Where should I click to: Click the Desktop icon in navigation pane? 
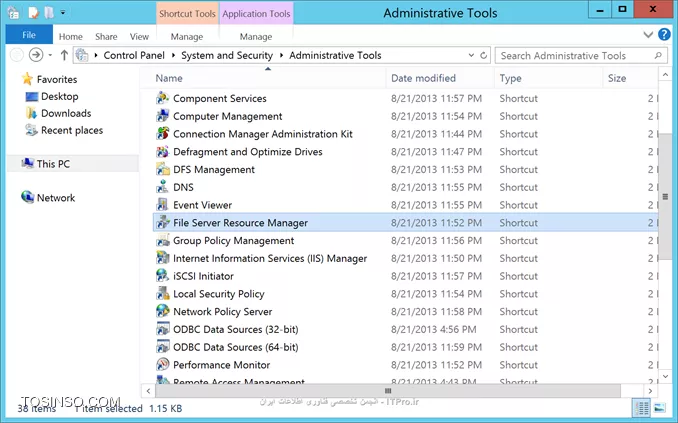click(x=32, y=96)
